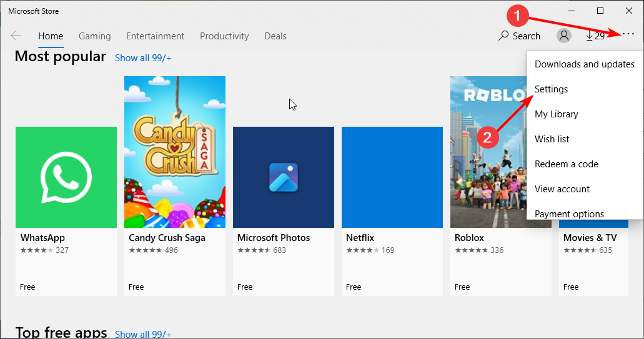Open the Candy Crush Saga artwork
Viewport: 644px width, 339px height.
(174, 152)
